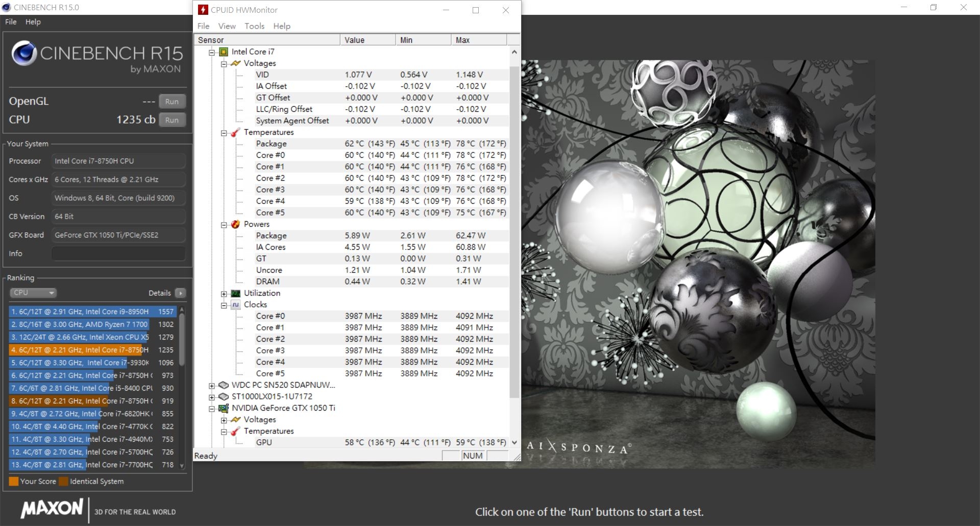Click the GPU Voltages lightning icon
Viewport: 980px width, 526px height.
point(235,420)
